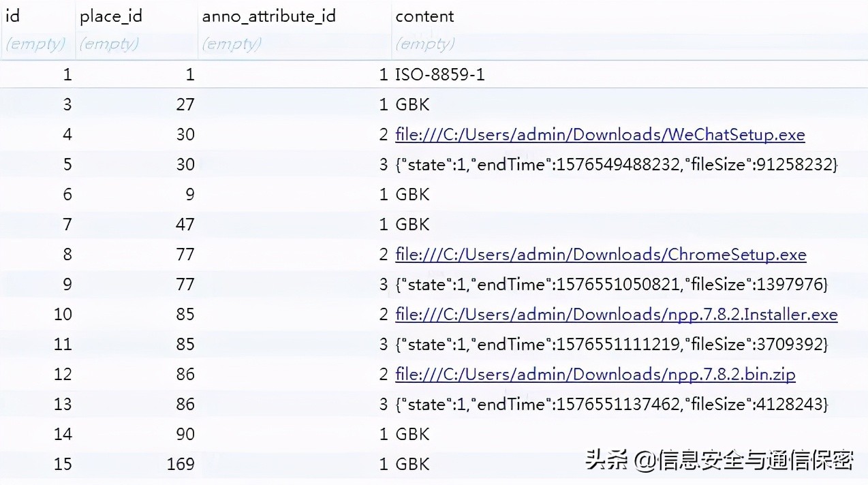Open the npp.7.8.2.bin.zip link

click(595, 374)
